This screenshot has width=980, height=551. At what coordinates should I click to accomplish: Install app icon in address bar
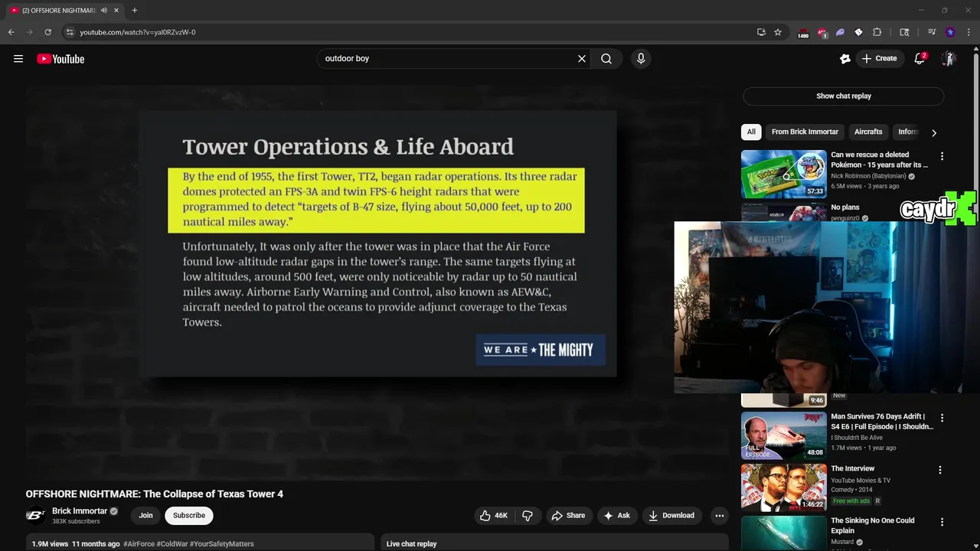(x=761, y=32)
